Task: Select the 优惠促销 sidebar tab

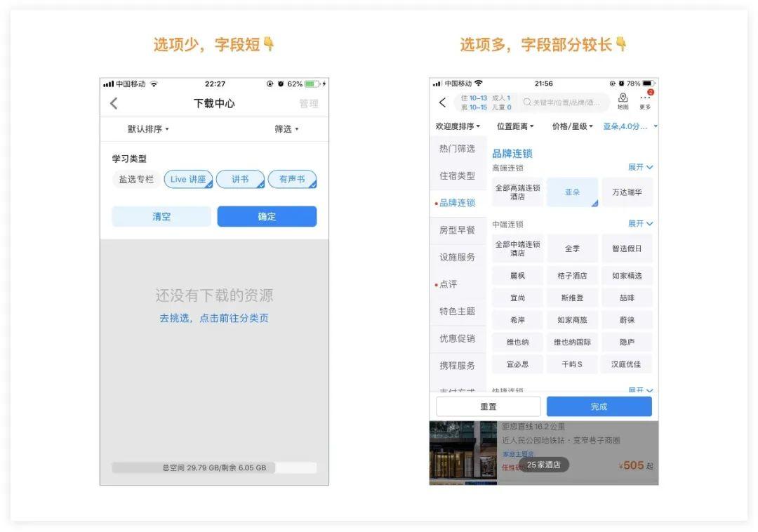Action: [x=458, y=338]
